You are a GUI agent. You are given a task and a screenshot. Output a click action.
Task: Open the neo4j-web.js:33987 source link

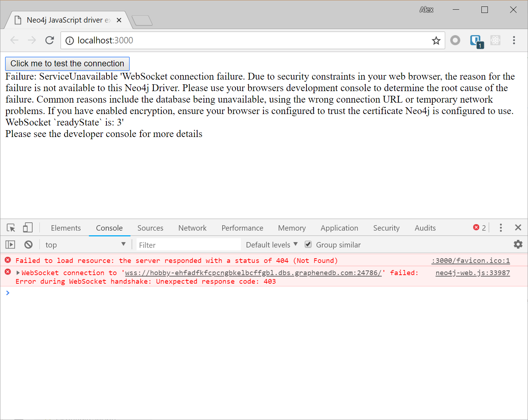point(472,273)
